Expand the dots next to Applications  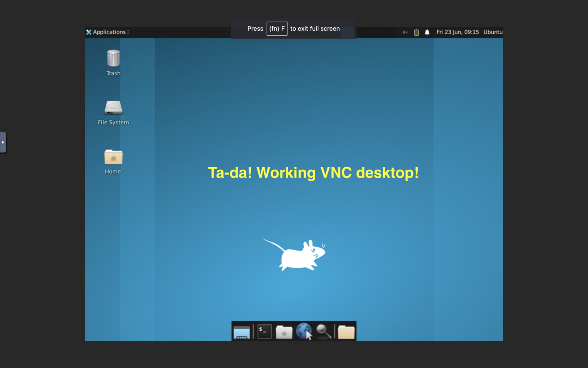(128, 32)
